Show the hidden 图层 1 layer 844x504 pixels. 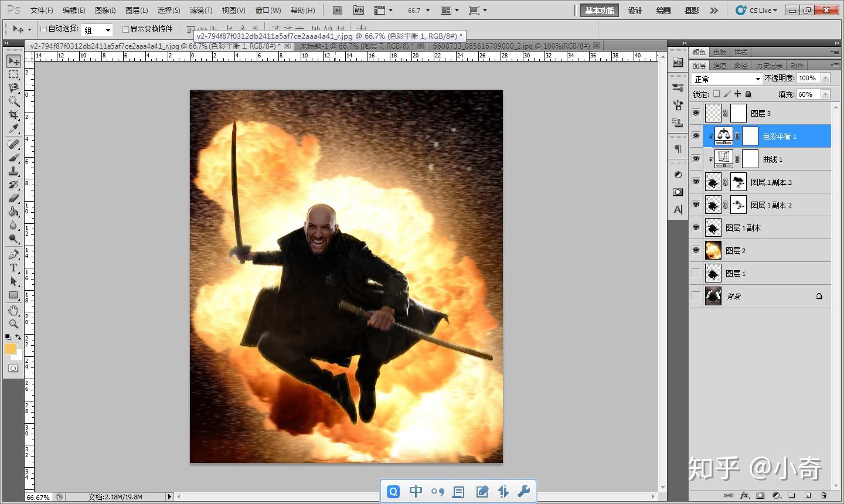tap(696, 273)
